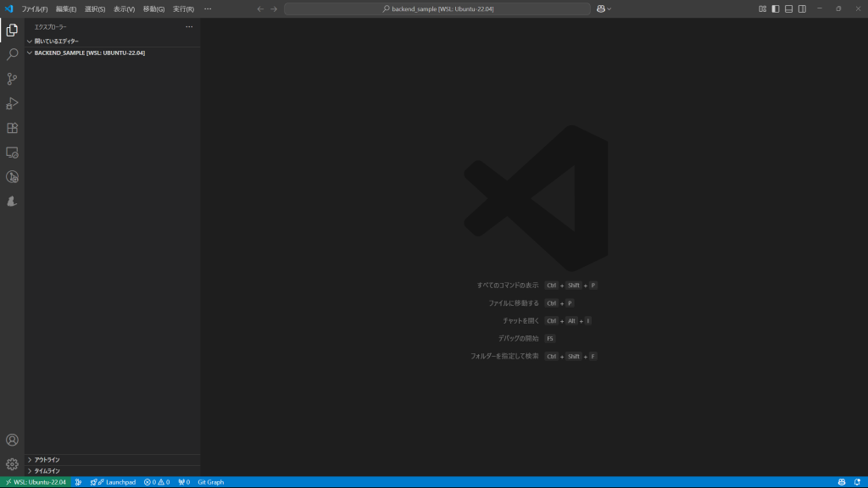868x488 pixels.
Task: Open the 実行(R) menu
Action: pos(183,8)
